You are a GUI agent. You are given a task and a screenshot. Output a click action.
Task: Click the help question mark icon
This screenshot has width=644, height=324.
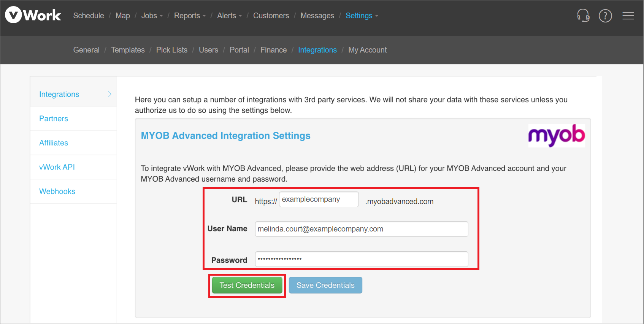coord(605,16)
